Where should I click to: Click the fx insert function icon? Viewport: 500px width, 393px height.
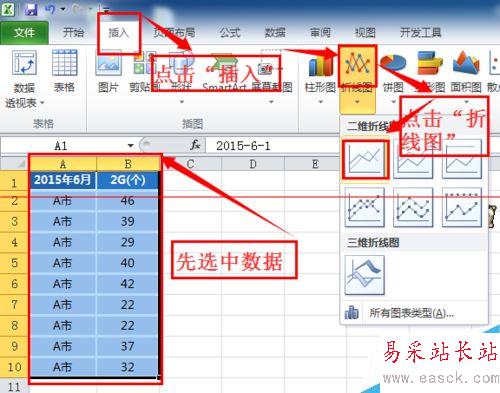[195, 145]
